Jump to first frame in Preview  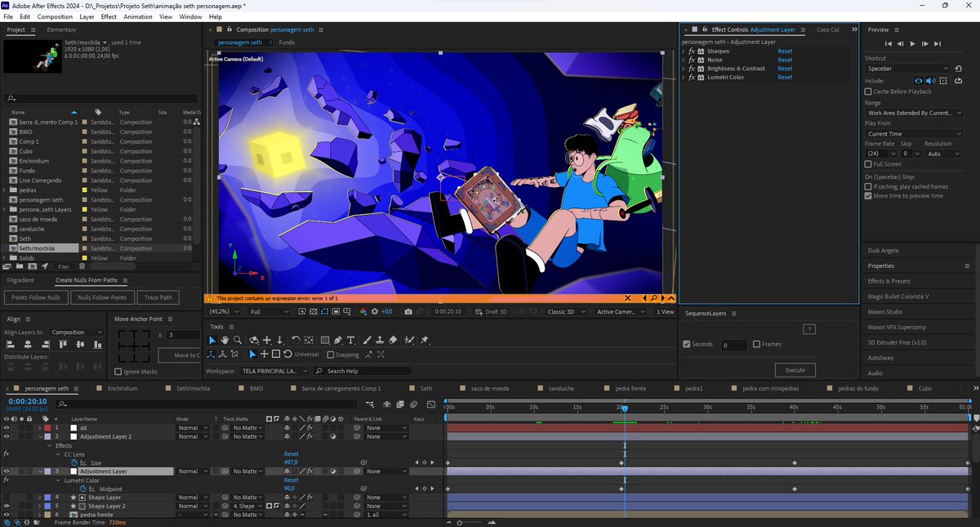point(889,43)
